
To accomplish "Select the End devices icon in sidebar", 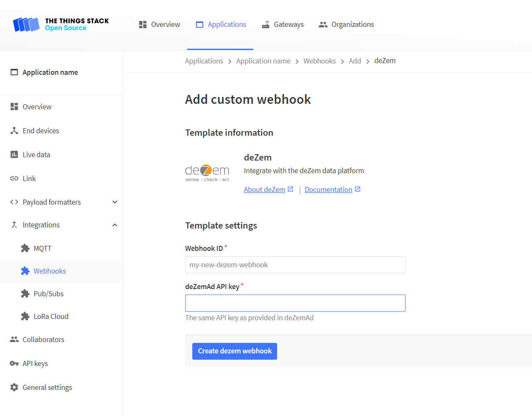I will (14, 130).
